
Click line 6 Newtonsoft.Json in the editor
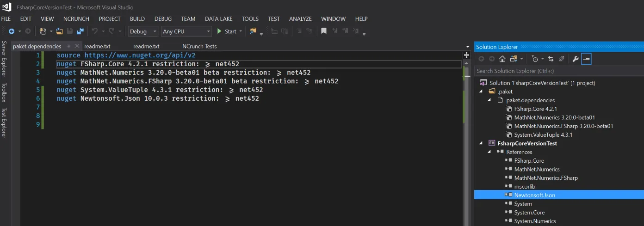click(158, 98)
